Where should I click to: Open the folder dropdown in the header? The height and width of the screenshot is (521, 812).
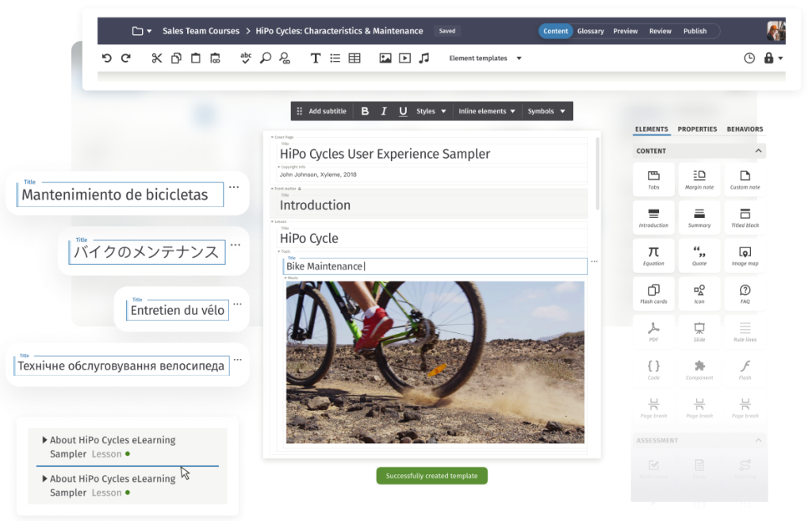click(141, 31)
